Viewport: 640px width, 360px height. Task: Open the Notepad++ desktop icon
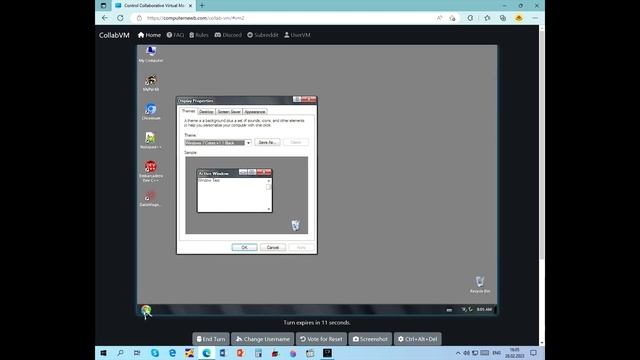pos(151,140)
